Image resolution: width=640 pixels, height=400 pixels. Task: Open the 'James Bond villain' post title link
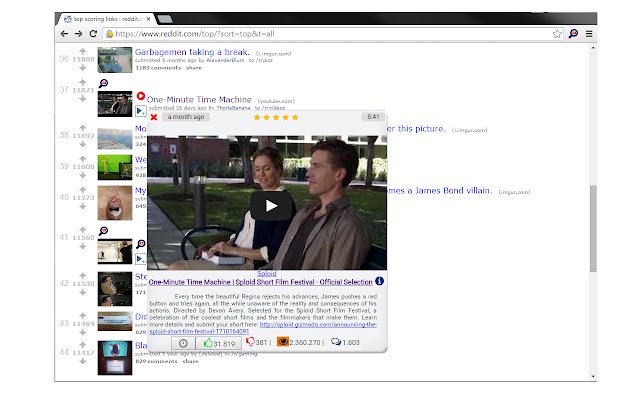click(439, 191)
